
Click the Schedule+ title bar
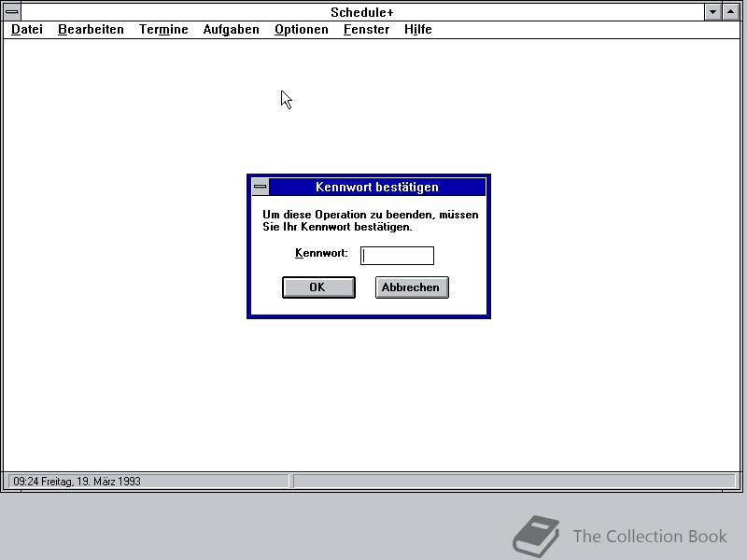[x=362, y=12]
